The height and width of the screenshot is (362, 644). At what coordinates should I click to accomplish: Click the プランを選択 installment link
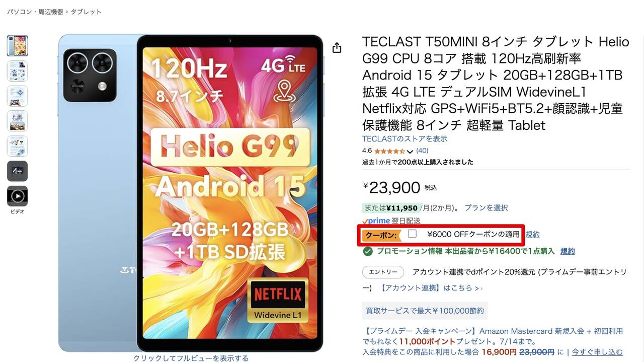point(486,207)
